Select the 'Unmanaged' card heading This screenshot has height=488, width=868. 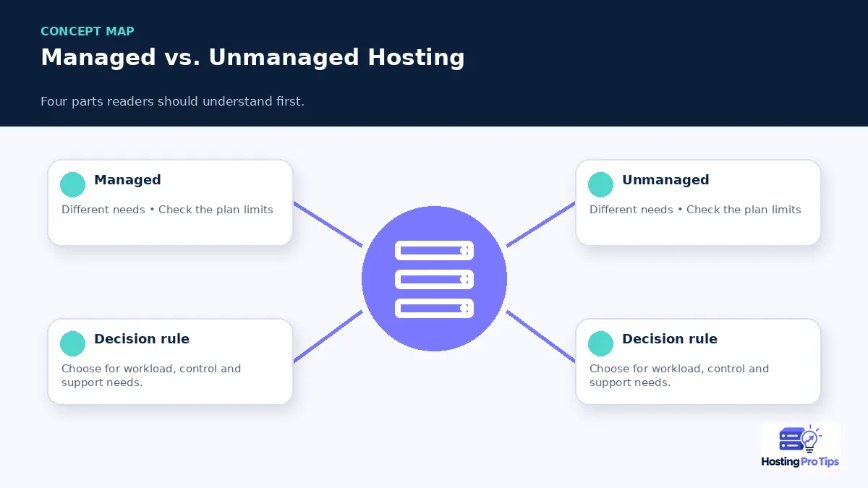tap(665, 180)
